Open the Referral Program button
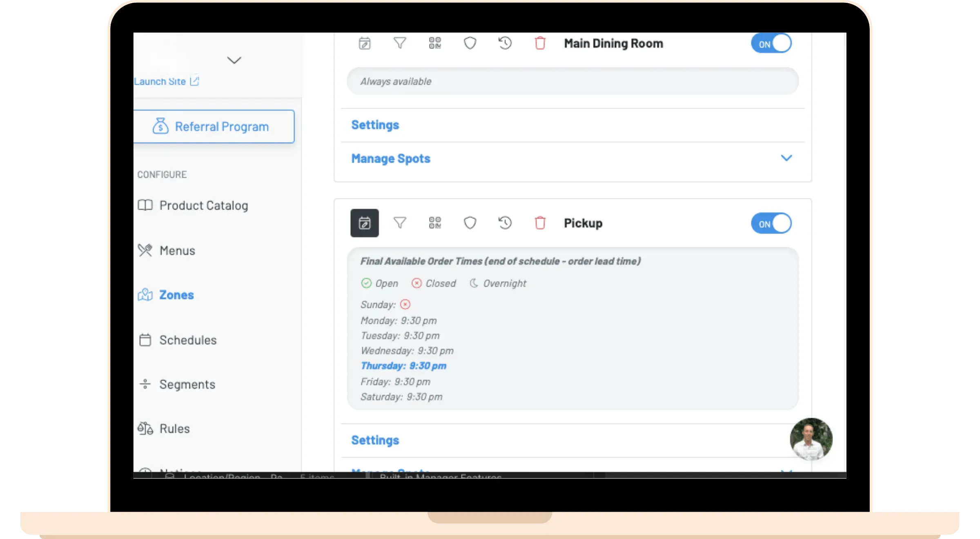The width and height of the screenshot is (980, 539). click(x=214, y=127)
